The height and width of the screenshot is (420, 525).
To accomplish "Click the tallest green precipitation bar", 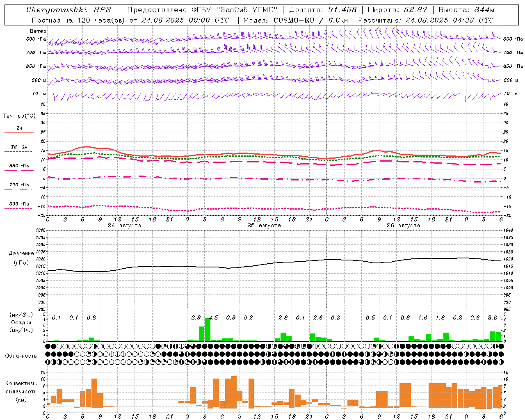I will 208,330.
